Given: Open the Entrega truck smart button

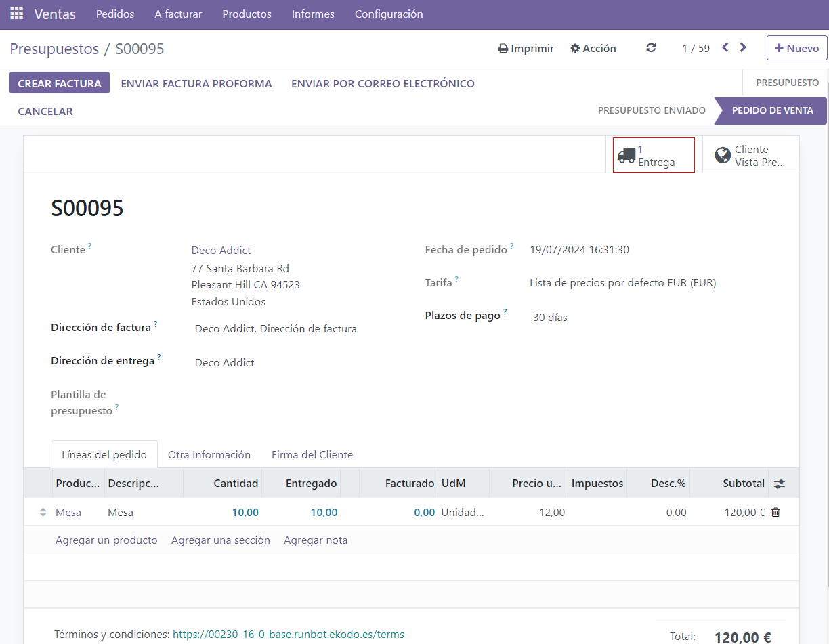Looking at the screenshot, I should pyautogui.click(x=653, y=155).
